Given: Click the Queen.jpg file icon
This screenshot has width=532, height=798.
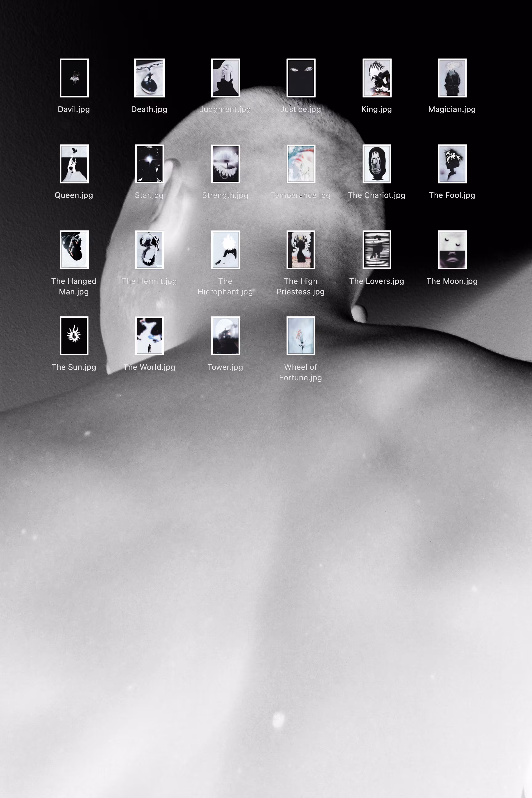Looking at the screenshot, I should (74, 164).
